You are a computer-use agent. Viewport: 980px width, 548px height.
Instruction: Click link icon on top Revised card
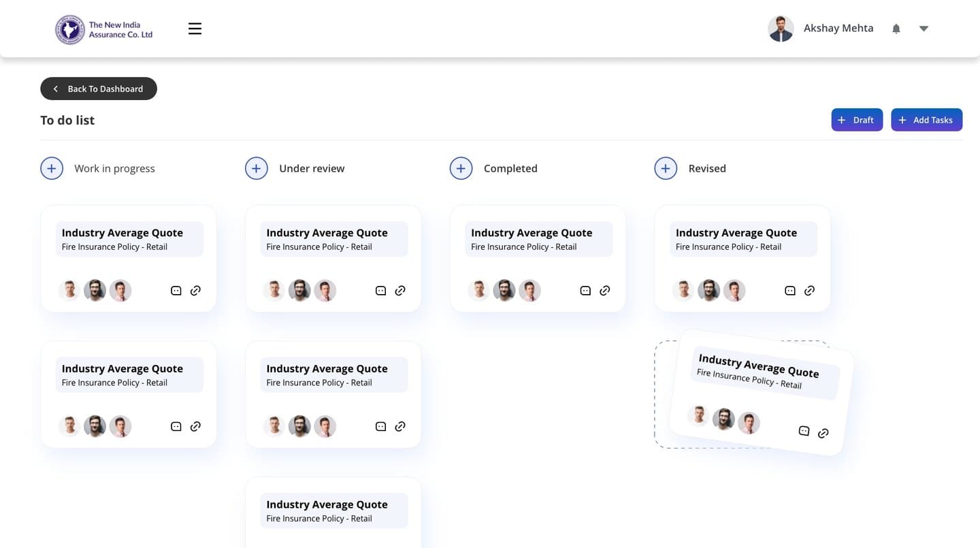click(809, 291)
